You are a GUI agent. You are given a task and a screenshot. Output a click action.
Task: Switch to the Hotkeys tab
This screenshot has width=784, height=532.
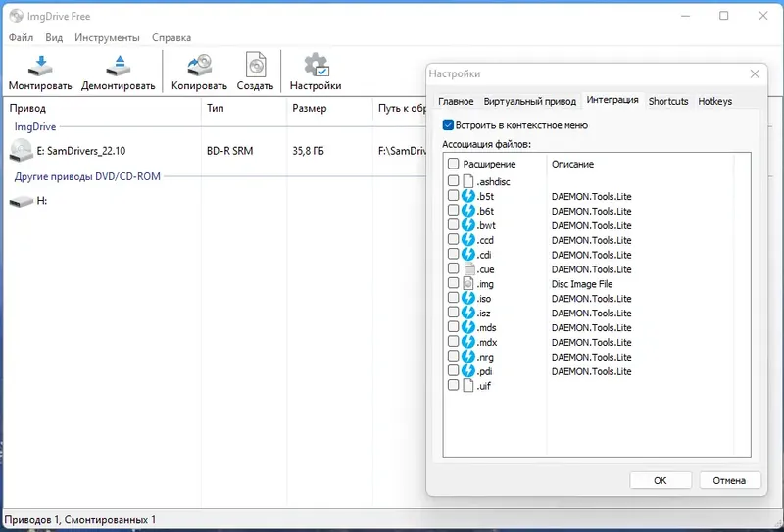[715, 101]
